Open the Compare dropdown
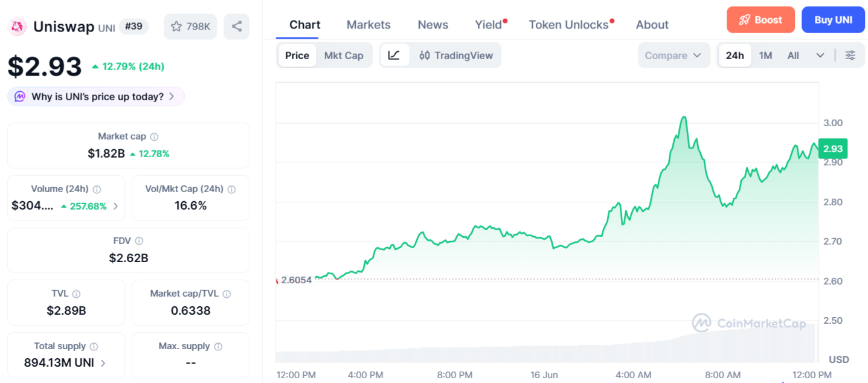Screen dimensions: 868x383 click(x=674, y=56)
